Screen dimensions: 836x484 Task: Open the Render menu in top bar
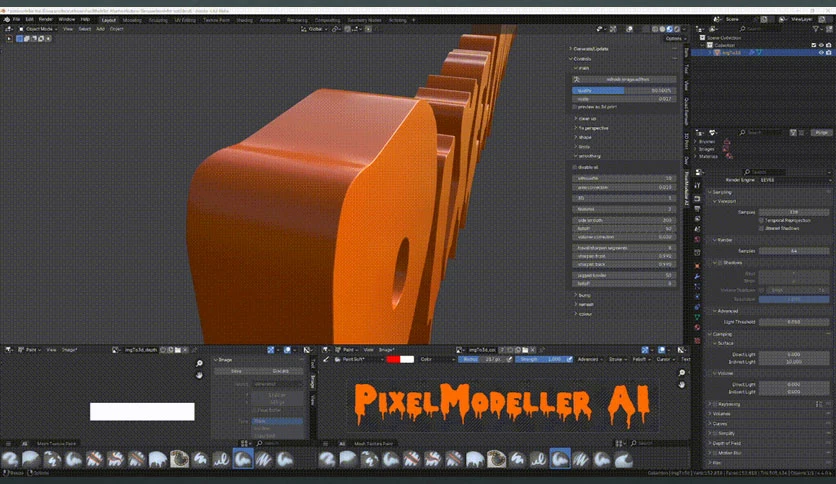pos(46,19)
